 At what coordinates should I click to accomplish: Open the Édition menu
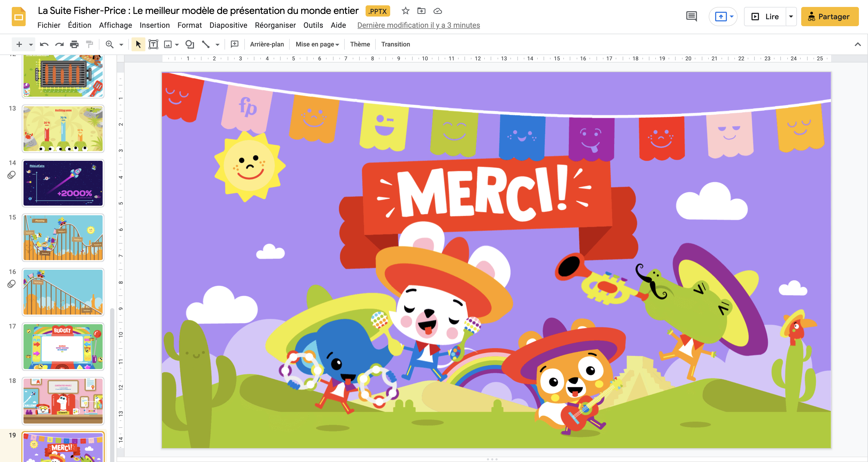(x=80, y=25)
